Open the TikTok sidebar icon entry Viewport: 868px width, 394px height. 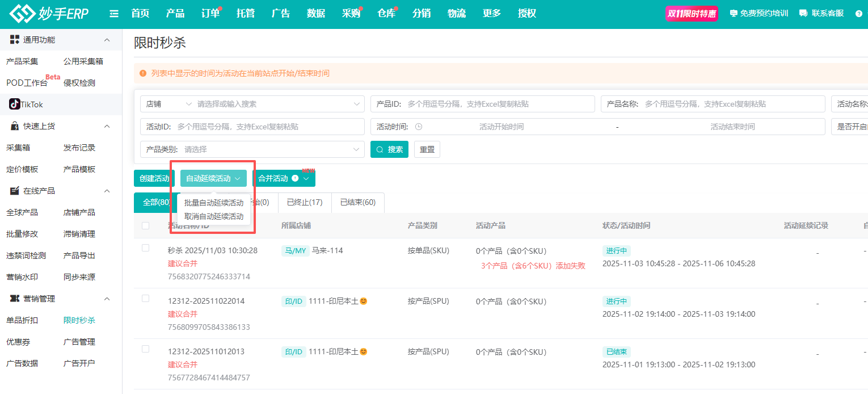[x=14, y=104]
